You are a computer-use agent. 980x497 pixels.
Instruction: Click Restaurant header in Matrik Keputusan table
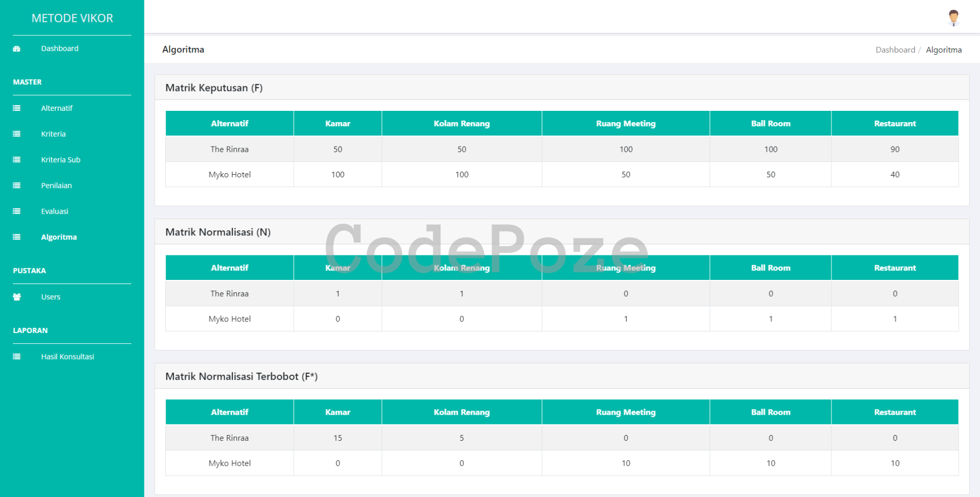pos(894,124)
